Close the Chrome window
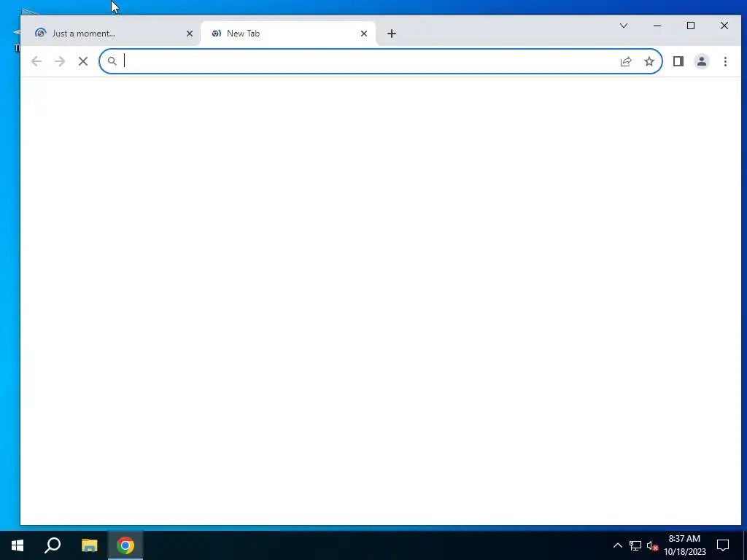 (x=724, y=26)
